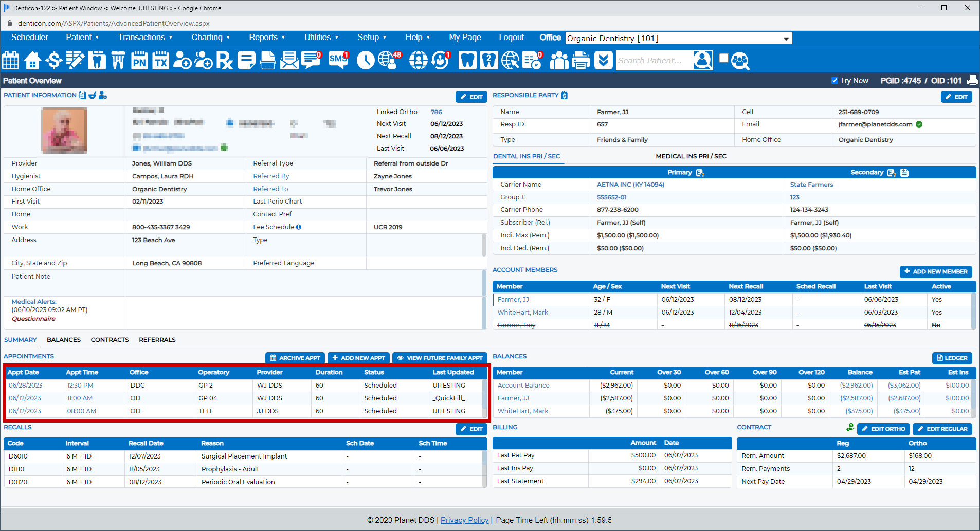Switch to the Balances tab
The image size is (980, 531).
click(x=64, y=340)
